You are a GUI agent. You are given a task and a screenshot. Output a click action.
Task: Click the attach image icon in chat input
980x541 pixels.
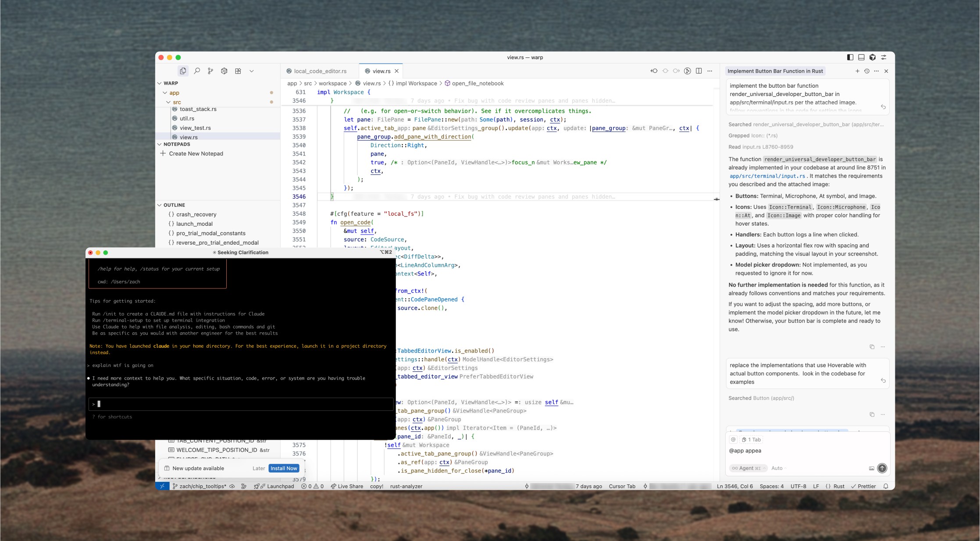871,468
